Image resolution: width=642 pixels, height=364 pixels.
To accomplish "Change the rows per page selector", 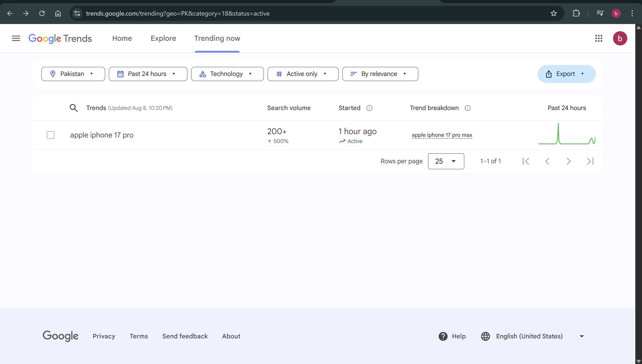I will coord(446,161).
